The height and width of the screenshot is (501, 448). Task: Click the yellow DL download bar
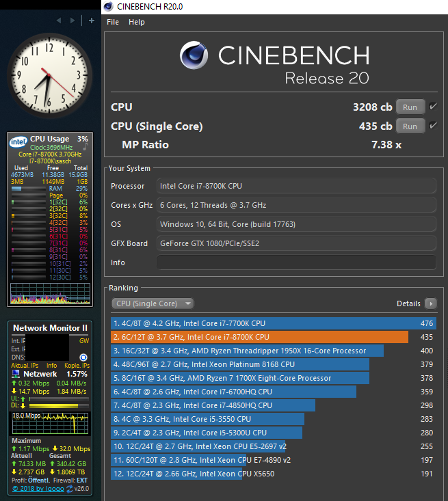59,406
